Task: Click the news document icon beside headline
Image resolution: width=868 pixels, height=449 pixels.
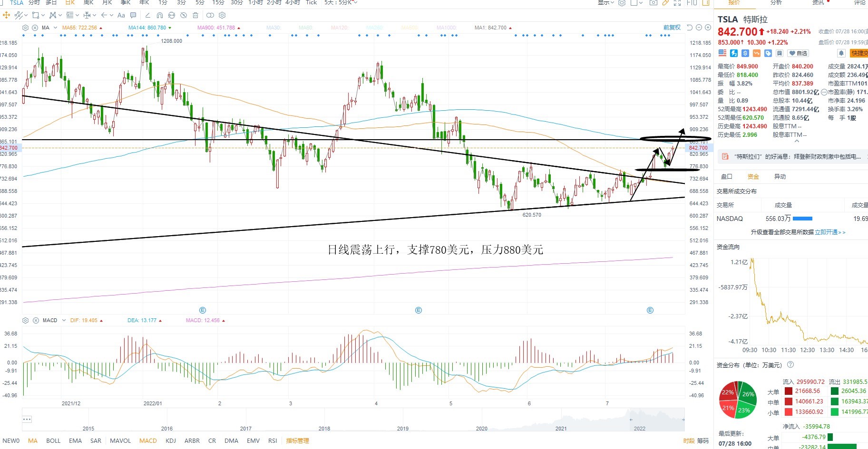Action: point(725,156)
